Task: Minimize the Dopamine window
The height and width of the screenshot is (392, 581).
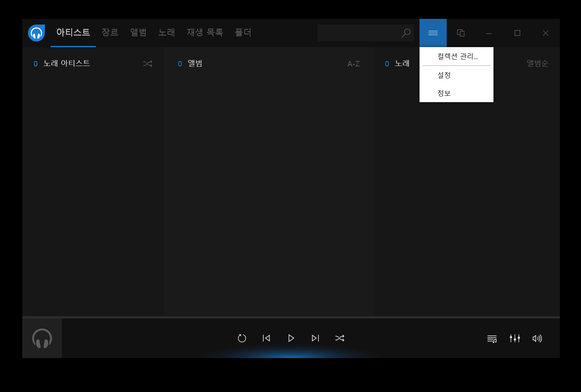Action: pyautogui.click(x=489, y=33)
